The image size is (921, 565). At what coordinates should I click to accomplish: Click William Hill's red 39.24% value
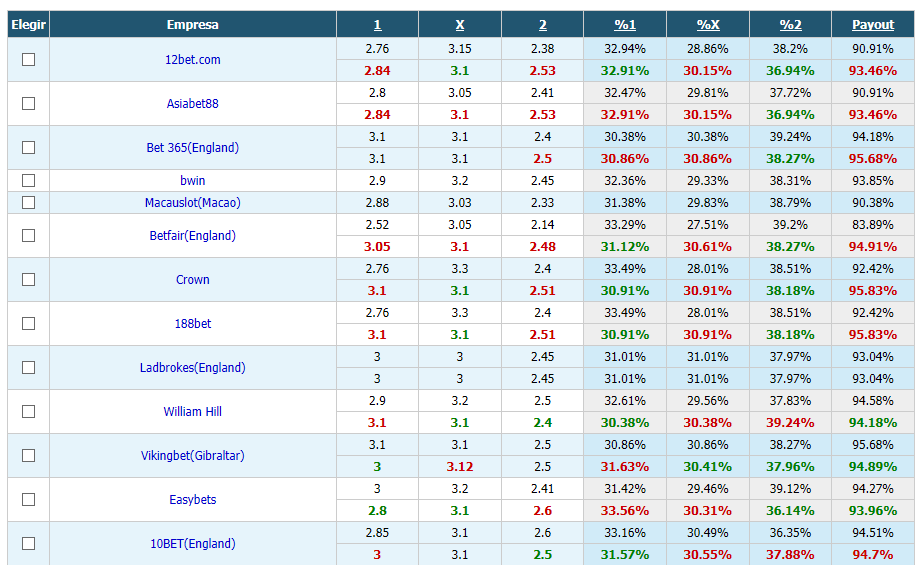pyautogui.click(x=791, y=423)
